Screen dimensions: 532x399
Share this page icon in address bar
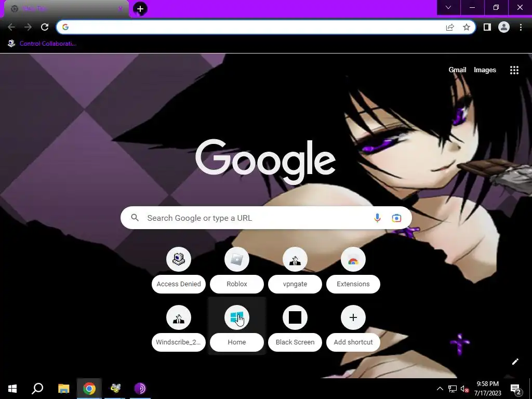click(450, 27)
